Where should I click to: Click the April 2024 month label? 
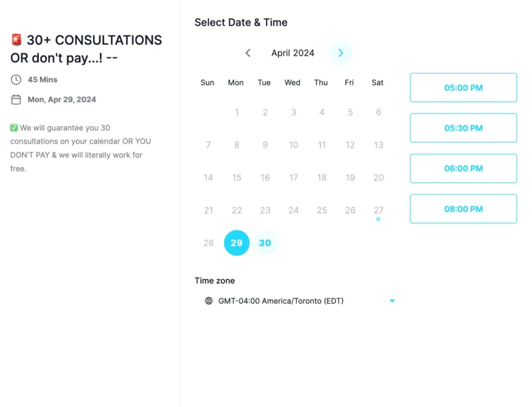[293, 53]
